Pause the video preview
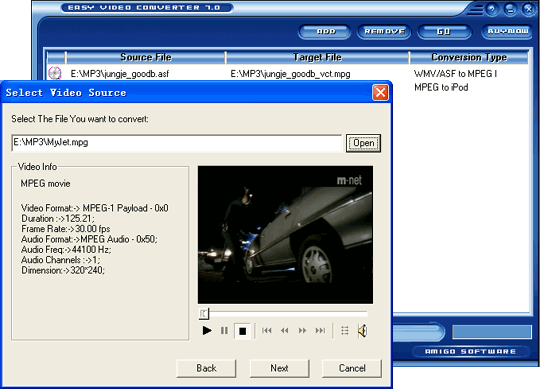Viewport: 540px width, 389px height. click(224, 331)
